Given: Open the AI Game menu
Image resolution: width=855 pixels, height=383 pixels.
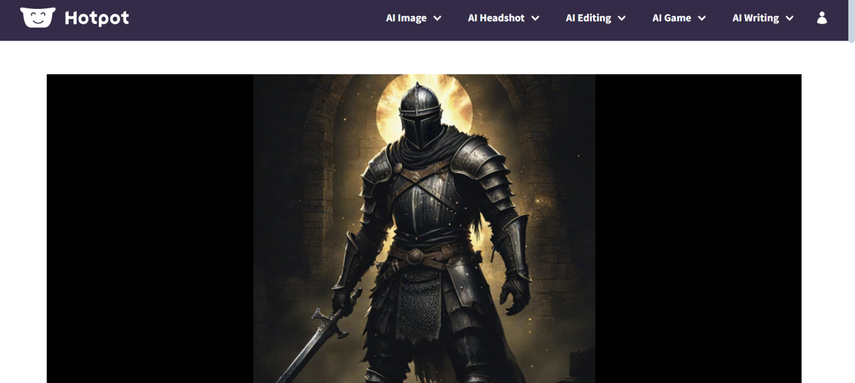Looking at the screenshot, I should point(672,18).
